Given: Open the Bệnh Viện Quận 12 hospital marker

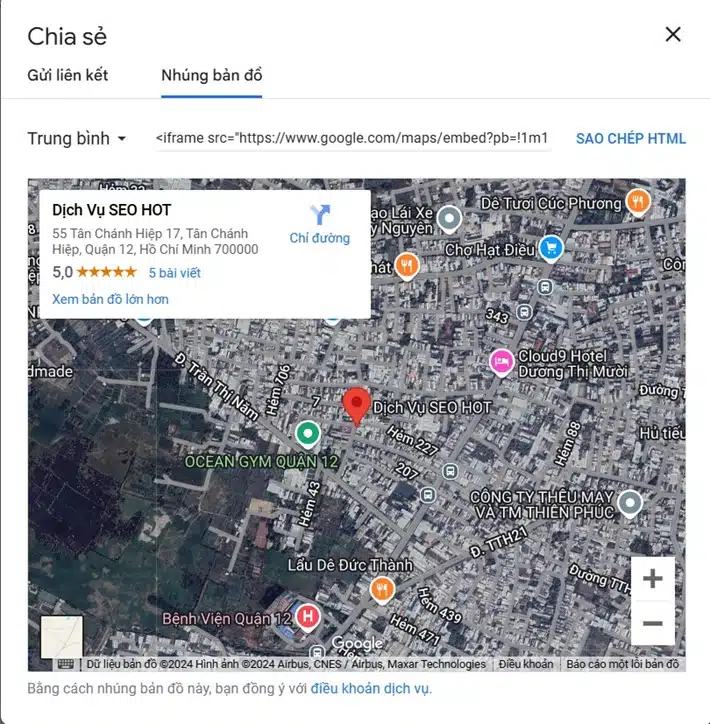Looking at the screenshot, I should point(308,617).
